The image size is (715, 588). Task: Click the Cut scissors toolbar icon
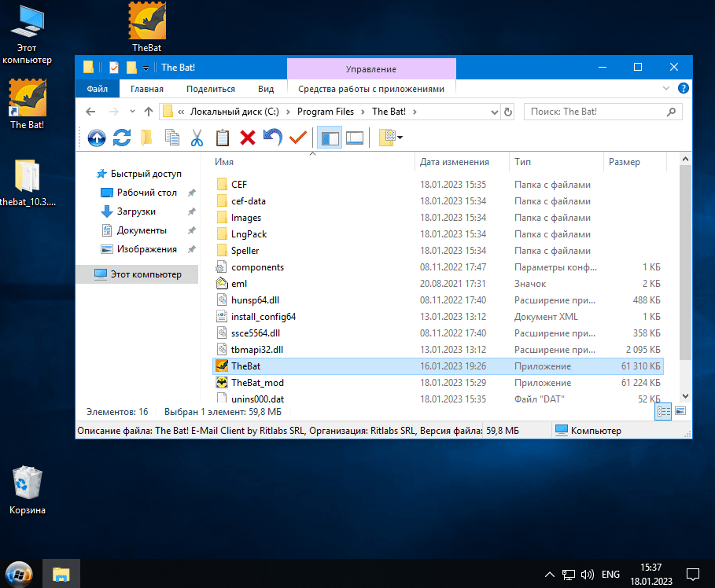pos(197,138)
